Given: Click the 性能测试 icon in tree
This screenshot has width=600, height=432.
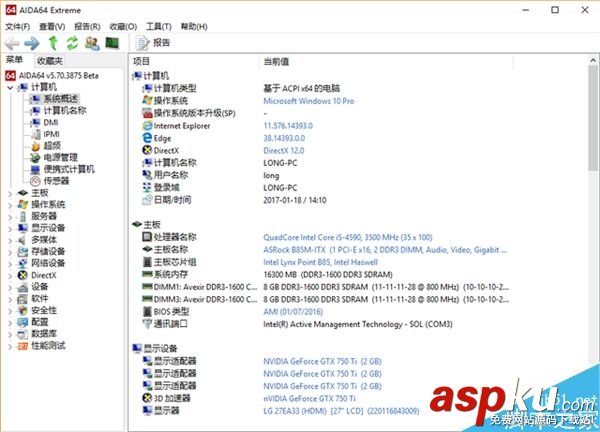Looking at the screenshot, I should tap(23, 346).
